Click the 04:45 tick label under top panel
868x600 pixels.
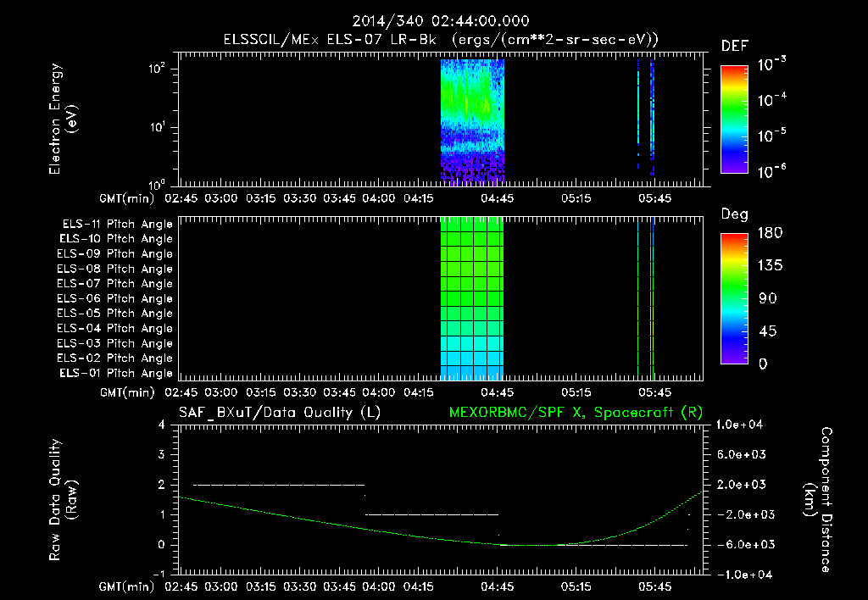[x=497, y=198]
